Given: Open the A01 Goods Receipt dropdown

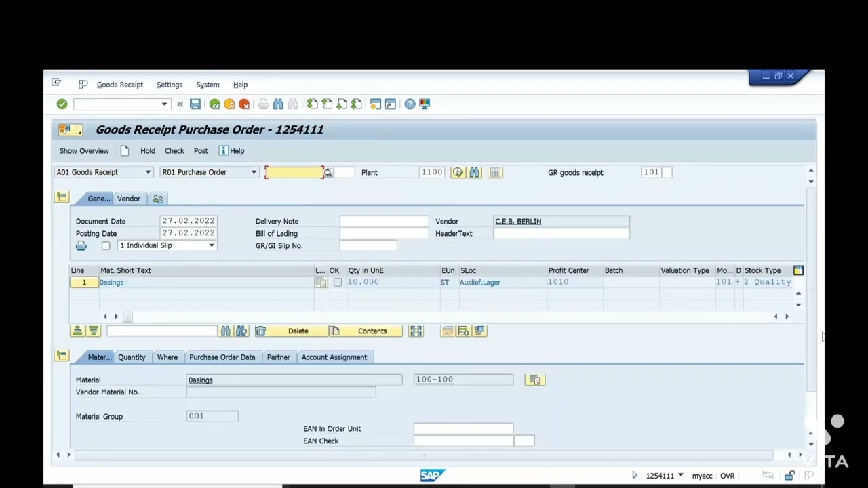Looking at the screenshot, I should (148, 172).
